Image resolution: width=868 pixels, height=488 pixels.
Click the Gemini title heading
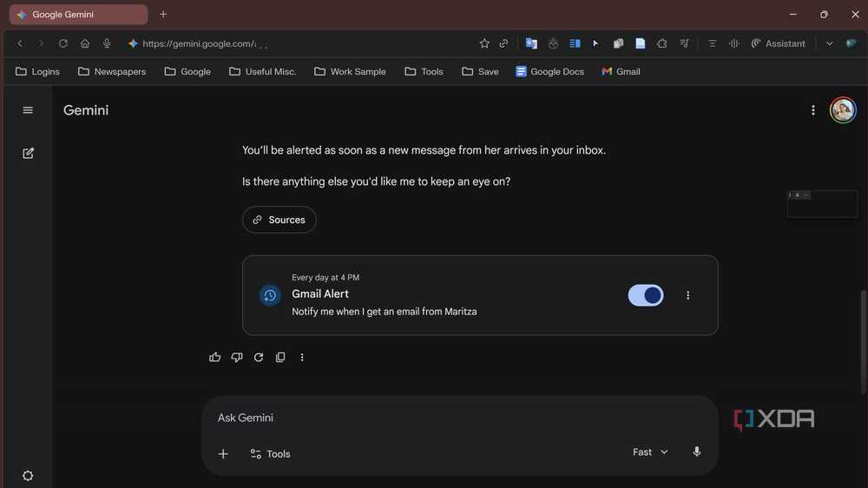[86, 110]
